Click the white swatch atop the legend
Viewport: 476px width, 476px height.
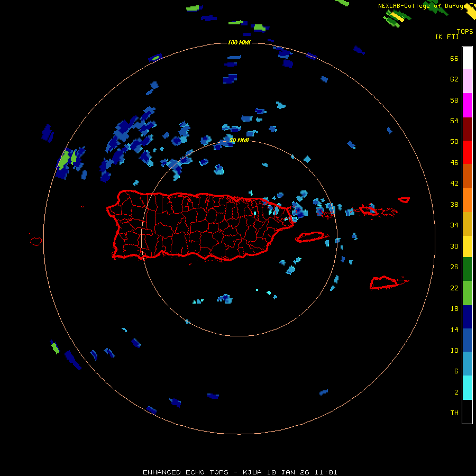(467, 58)
